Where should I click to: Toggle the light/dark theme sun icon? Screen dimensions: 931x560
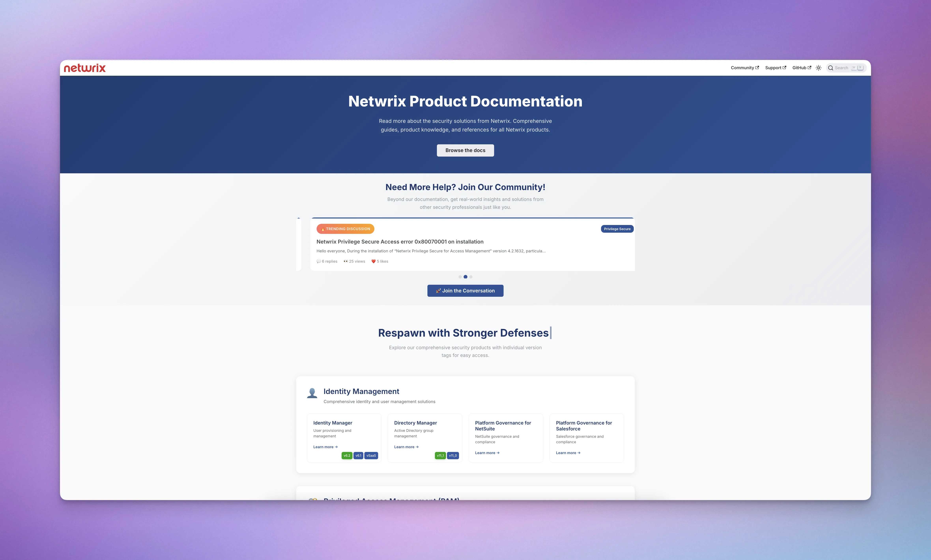click(x=818, y=68)
